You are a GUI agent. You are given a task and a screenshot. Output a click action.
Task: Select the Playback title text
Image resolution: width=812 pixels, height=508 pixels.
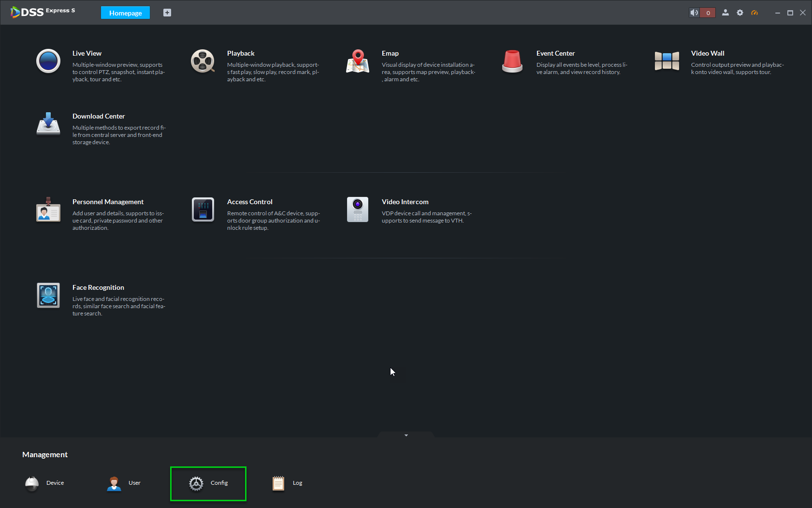(241, 53)
